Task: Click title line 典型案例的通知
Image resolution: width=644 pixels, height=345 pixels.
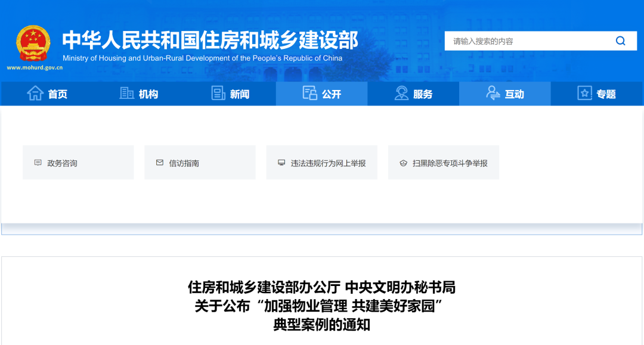Action: click(321, 325)
